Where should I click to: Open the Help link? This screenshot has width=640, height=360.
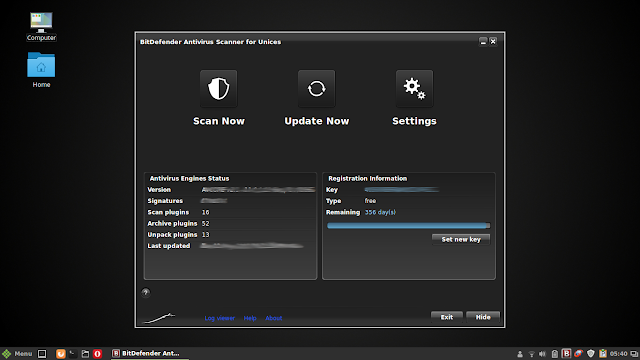[x=250, y=318]
